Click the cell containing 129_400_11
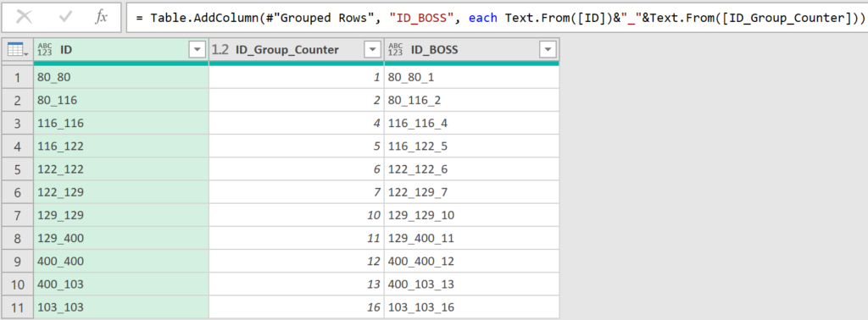Image resolution: width=868 pixels, height=320 pixels. tap(471, 238)
